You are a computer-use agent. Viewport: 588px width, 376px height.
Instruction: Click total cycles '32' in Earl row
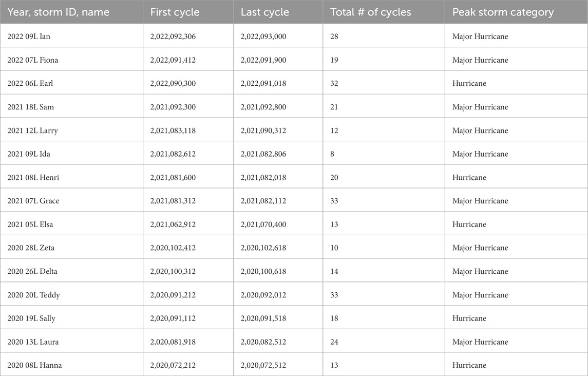[x=334, y=83]
